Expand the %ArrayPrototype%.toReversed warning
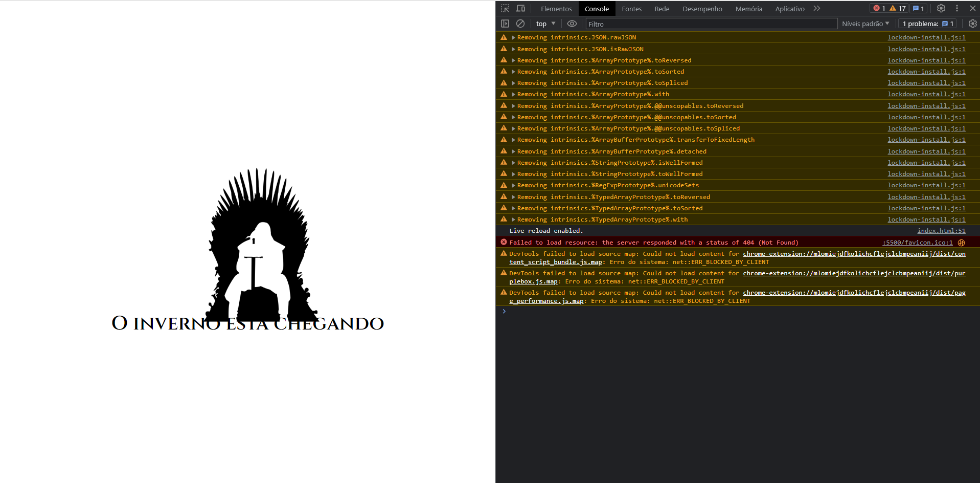 point(513,60)
